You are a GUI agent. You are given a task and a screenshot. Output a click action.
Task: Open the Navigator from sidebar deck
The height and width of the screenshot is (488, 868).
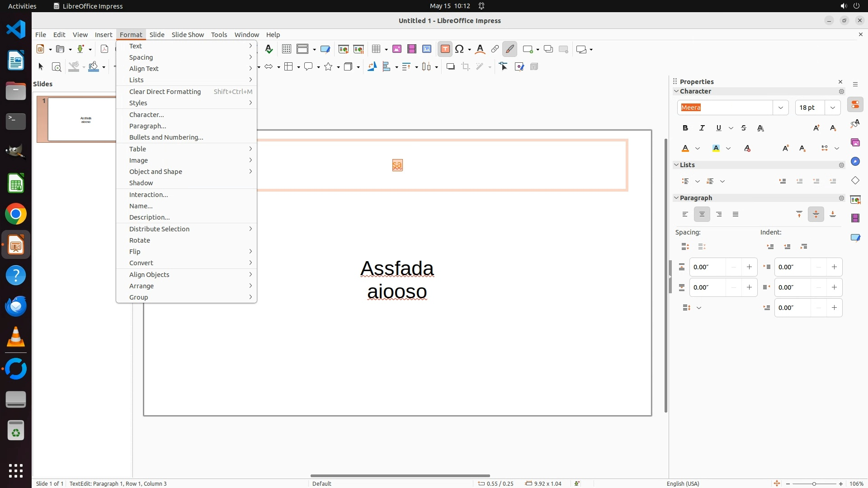(855, 162)
